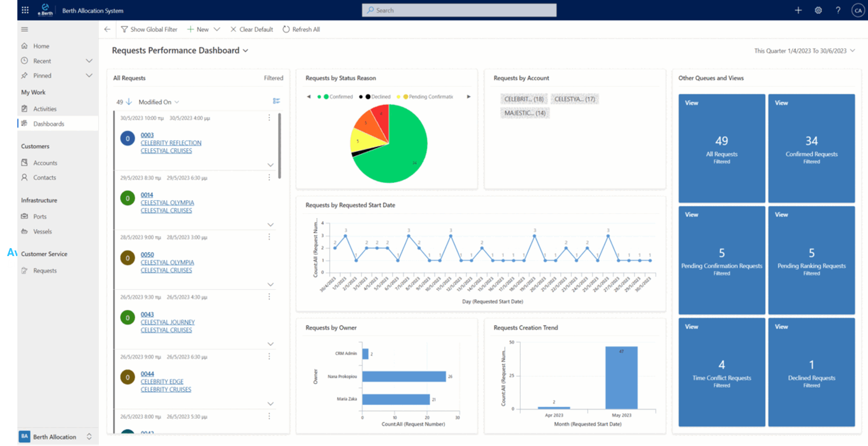
Task: Open Contacts in the sidebar
Action: [x=45, y=178]
